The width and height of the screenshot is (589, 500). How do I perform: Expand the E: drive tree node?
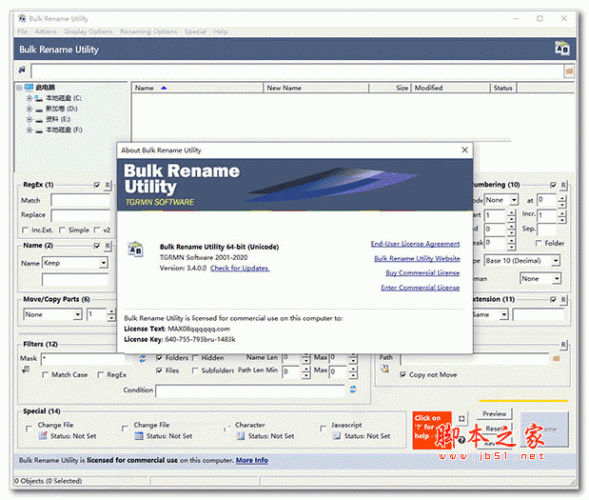pyautogui.click(x=29, y=119)
